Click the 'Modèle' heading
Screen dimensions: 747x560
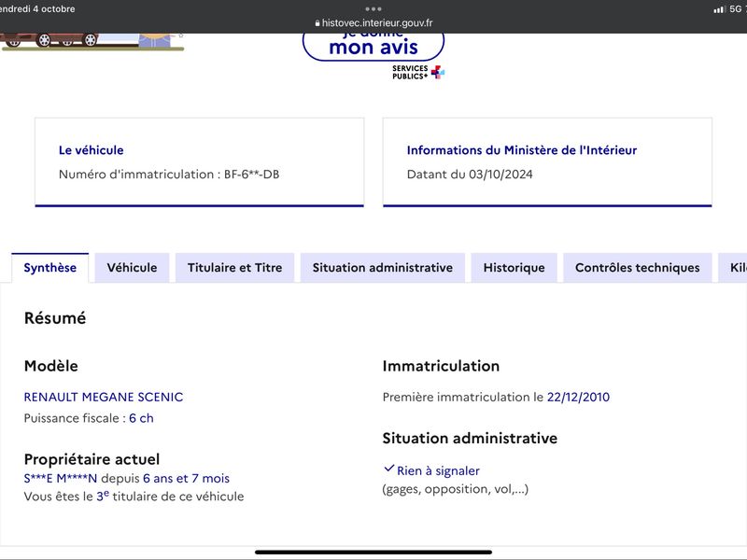tap(51, 366)
